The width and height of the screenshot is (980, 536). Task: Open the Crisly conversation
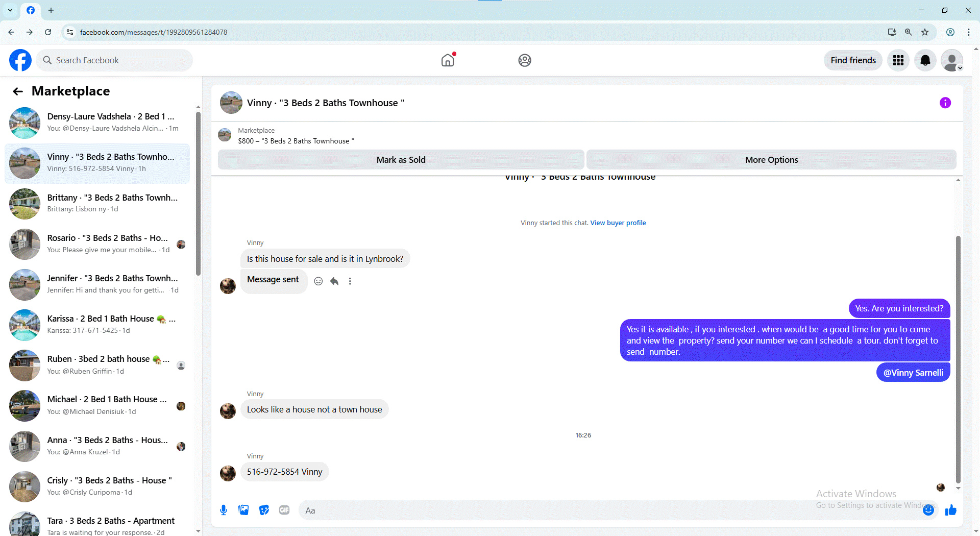click(x=97, y=486)
